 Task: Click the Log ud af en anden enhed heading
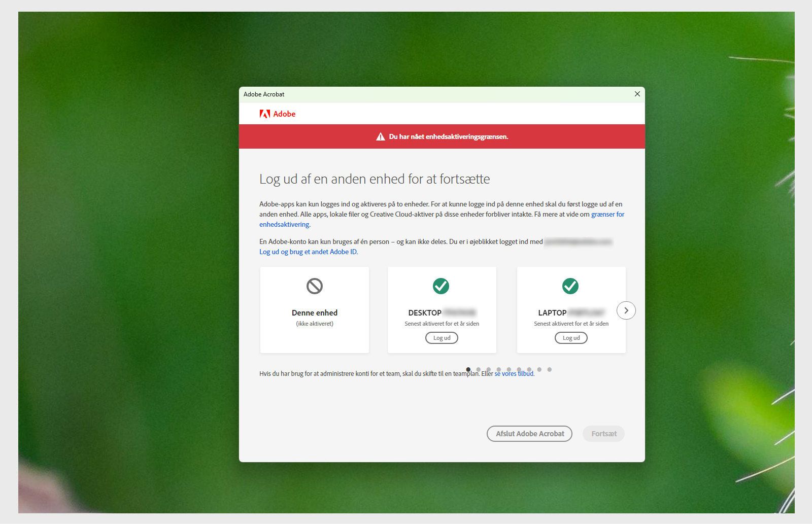[x=375, y=179]
